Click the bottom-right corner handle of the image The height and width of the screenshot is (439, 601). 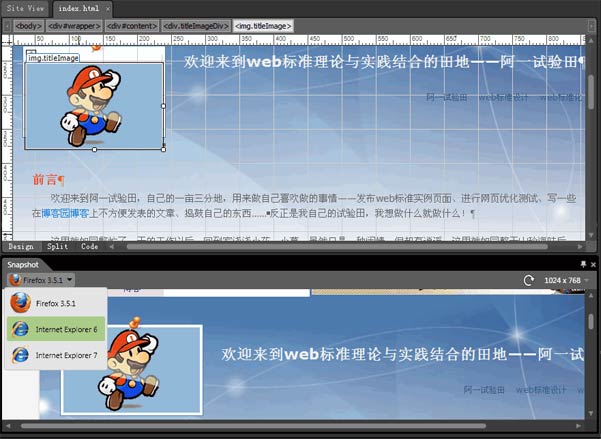tap(164, 150)
